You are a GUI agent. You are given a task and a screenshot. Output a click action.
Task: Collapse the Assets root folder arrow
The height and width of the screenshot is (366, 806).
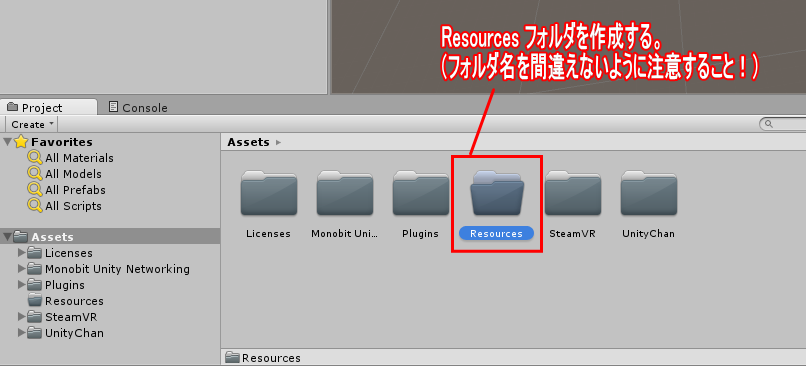[x=7, y=237]
